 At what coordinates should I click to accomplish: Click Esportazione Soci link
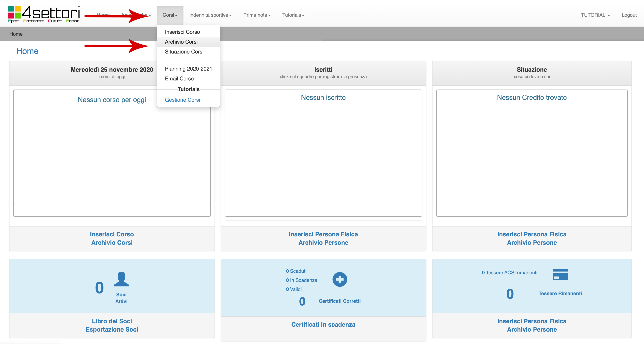[x=112, y=329]
